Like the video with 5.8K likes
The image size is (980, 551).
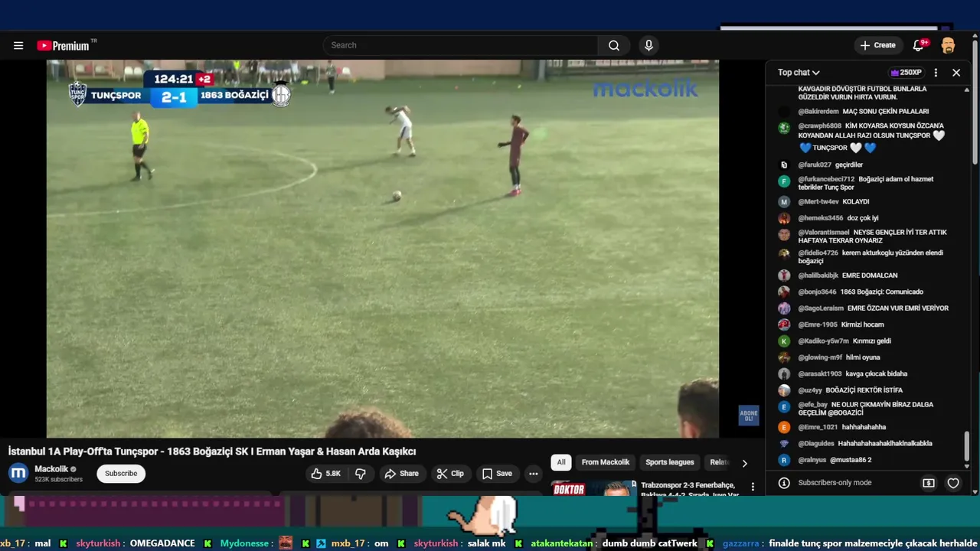(x=326, y=474)
